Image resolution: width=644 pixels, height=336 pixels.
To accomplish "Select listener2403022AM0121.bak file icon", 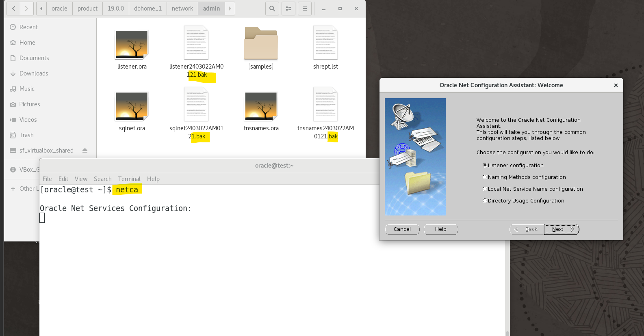I will 196,43.
